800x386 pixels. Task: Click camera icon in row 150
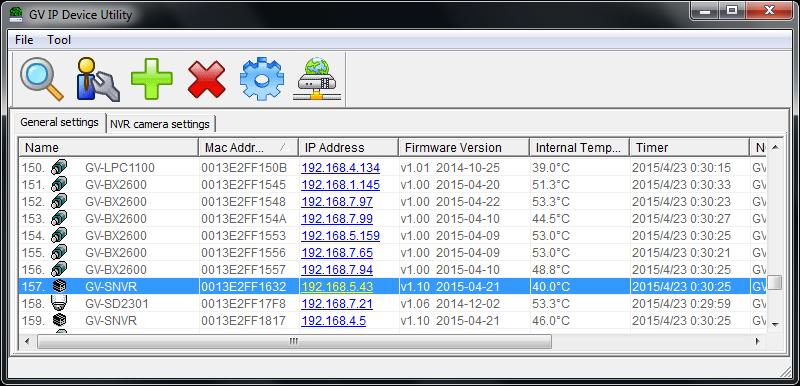[x=59, y=167]
